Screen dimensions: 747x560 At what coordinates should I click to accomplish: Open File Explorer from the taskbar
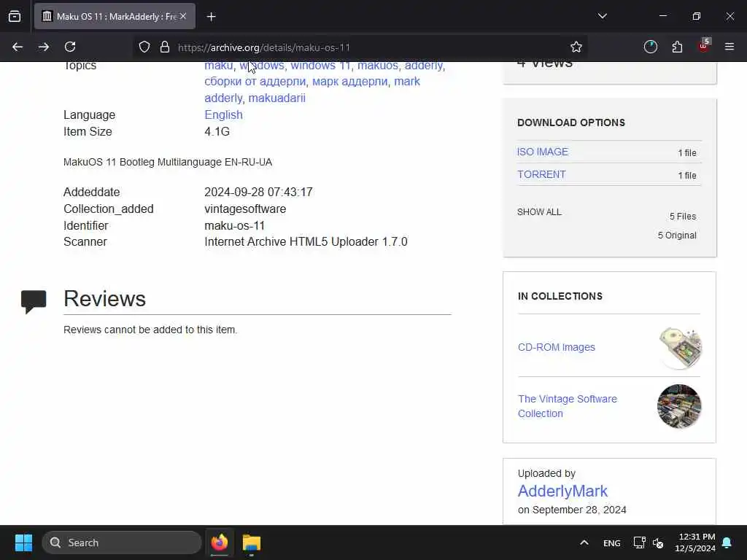252,542
